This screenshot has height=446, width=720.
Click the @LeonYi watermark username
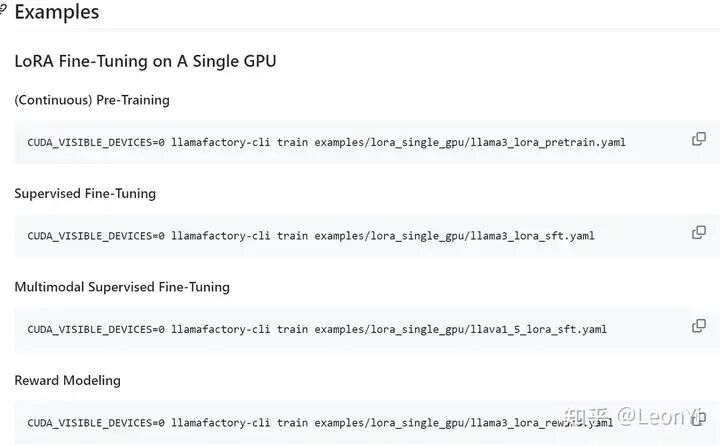[x=662, y=416]
